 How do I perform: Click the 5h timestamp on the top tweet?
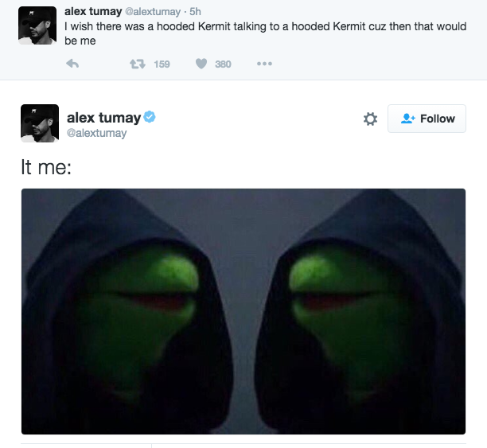195,12
